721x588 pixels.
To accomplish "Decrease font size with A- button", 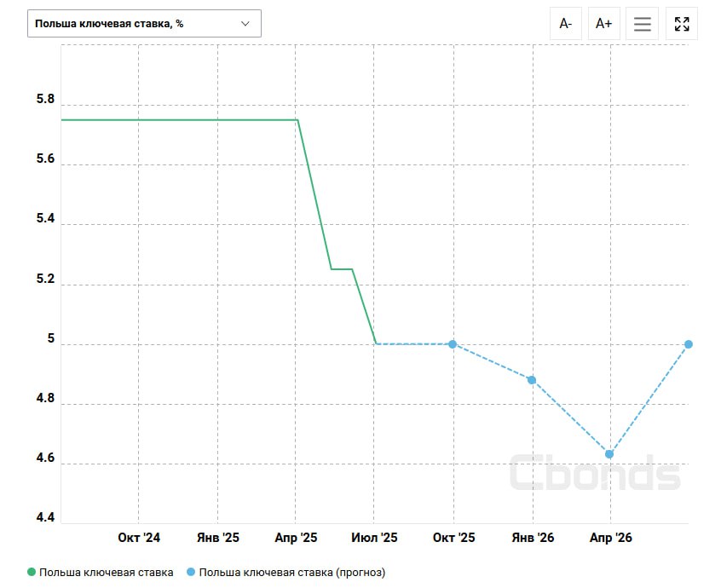I will click(x=565, y=24).
